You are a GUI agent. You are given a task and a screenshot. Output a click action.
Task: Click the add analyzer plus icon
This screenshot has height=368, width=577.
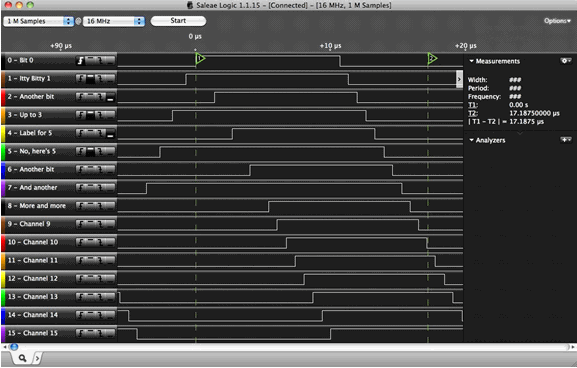[x=566, y=140]
